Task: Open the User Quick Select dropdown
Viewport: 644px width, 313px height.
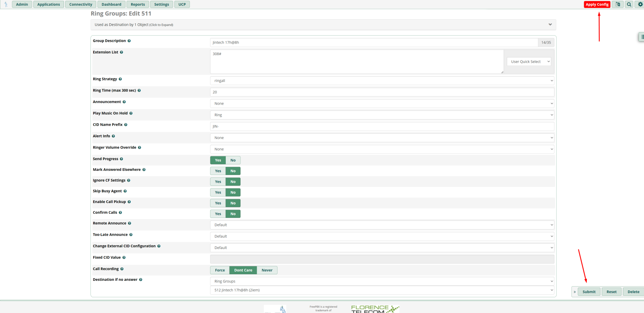Action: [x=529, y=62]
